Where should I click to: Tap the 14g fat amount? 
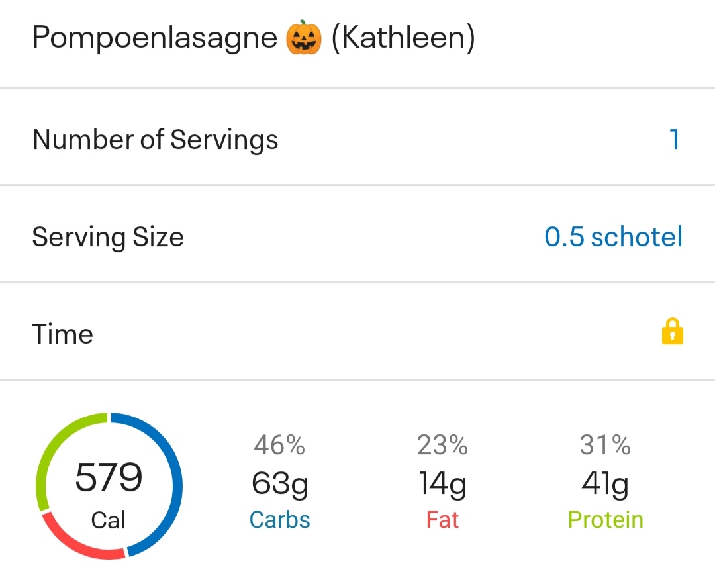point(442,485)
